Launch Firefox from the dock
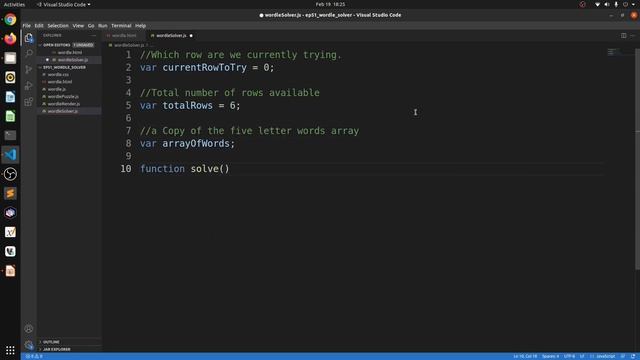 click(10, 38)
